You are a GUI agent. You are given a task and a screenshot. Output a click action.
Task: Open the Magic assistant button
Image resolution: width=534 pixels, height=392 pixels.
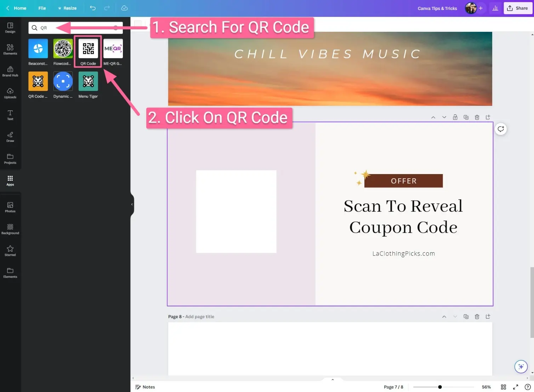(521, 367)
